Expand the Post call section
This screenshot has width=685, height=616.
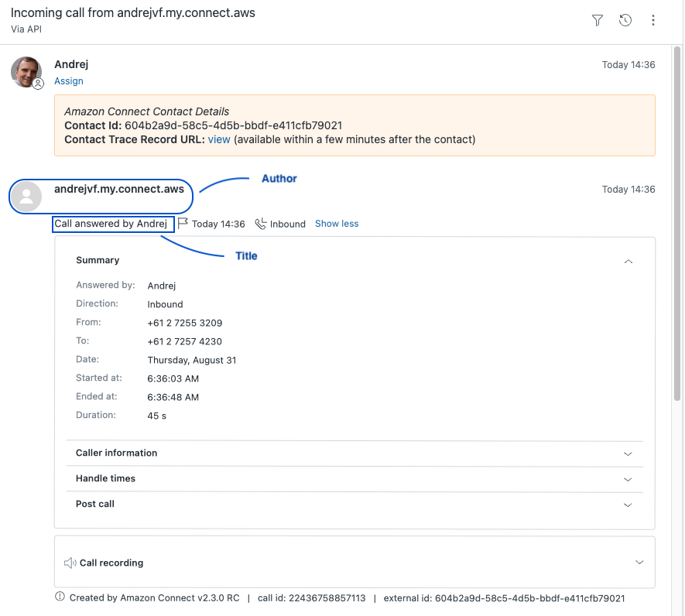[628, 505]
